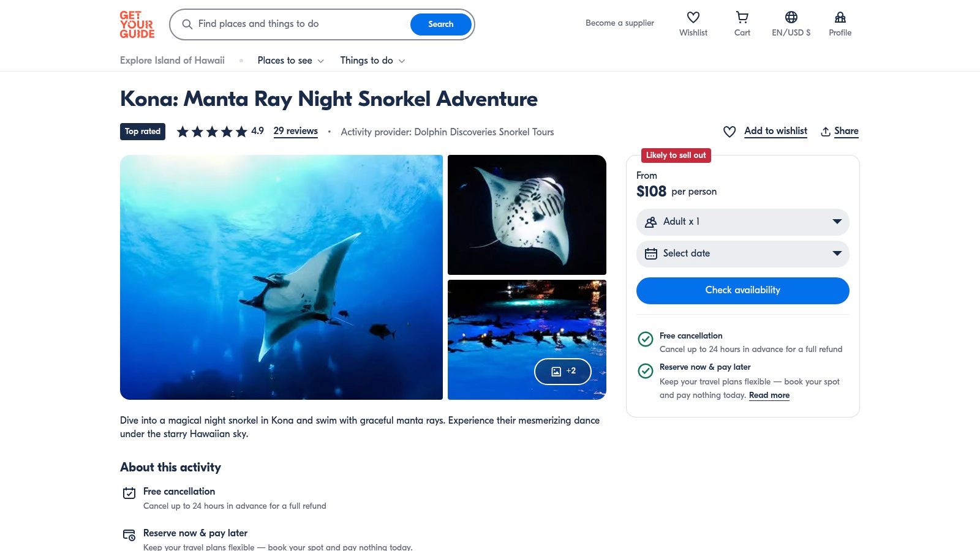980x551 pixels.
Task: Click the traveler person icon in Adult selector
Action: pyautogui.click(x=651, y=222)
